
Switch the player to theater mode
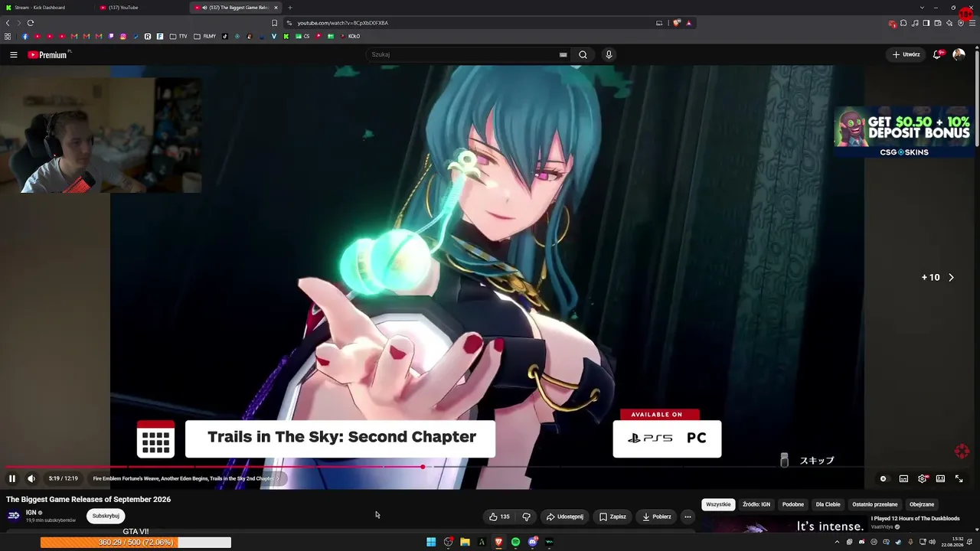pyautogui.click(x=940, y=478)
